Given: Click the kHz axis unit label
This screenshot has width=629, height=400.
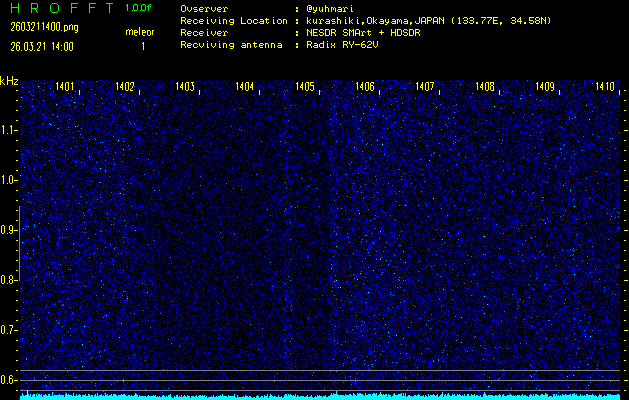Looking at the screenshot, I should (9, 80).
